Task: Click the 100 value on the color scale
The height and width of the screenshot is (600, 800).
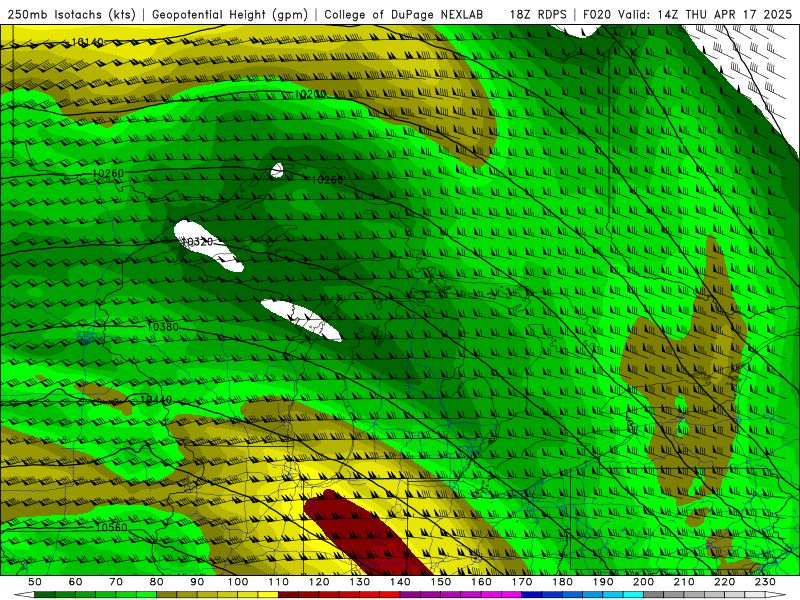Action: (238, 582)
